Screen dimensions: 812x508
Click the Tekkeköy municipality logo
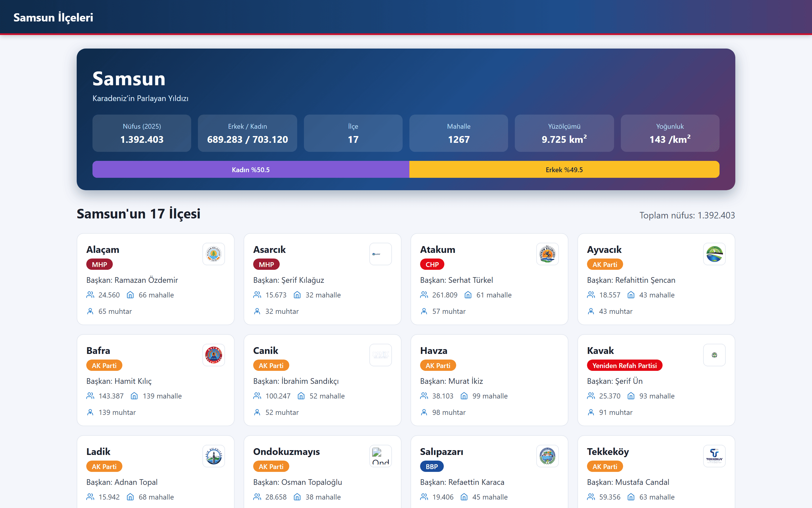pyautogui.click(x=714, y=456)
